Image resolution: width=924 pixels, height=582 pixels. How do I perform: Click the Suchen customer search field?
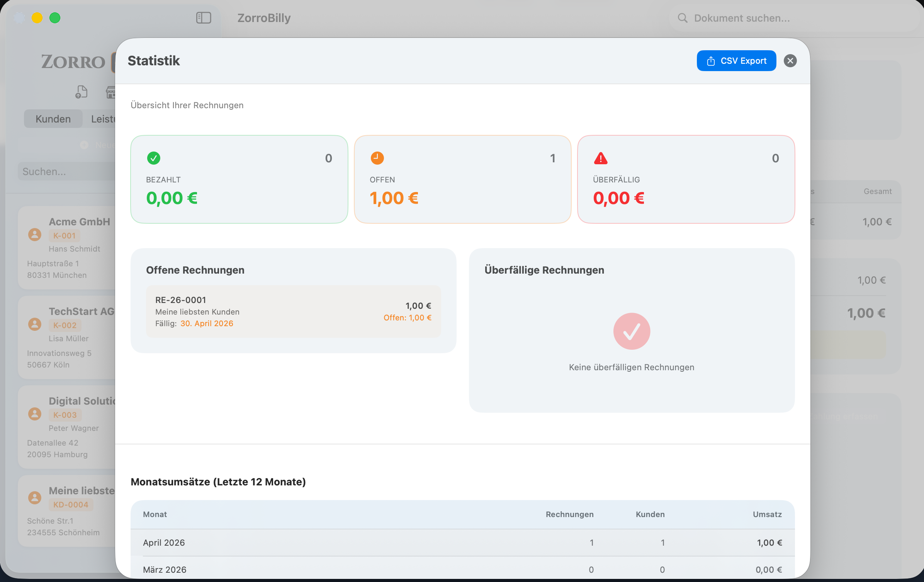click(x=66, y=172)
